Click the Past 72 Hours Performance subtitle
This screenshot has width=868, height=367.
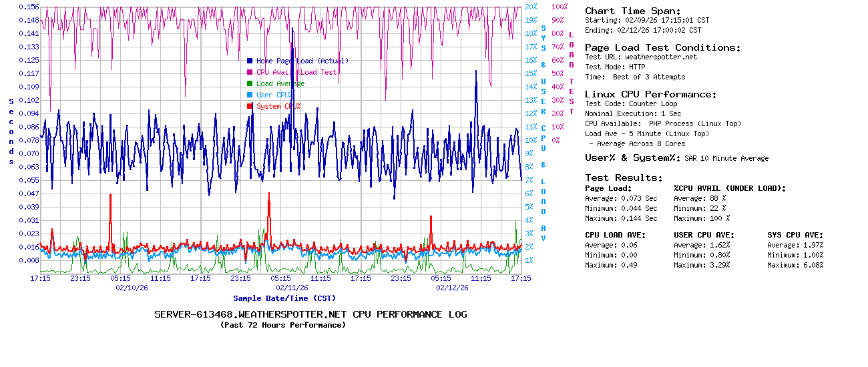(282, 325)
